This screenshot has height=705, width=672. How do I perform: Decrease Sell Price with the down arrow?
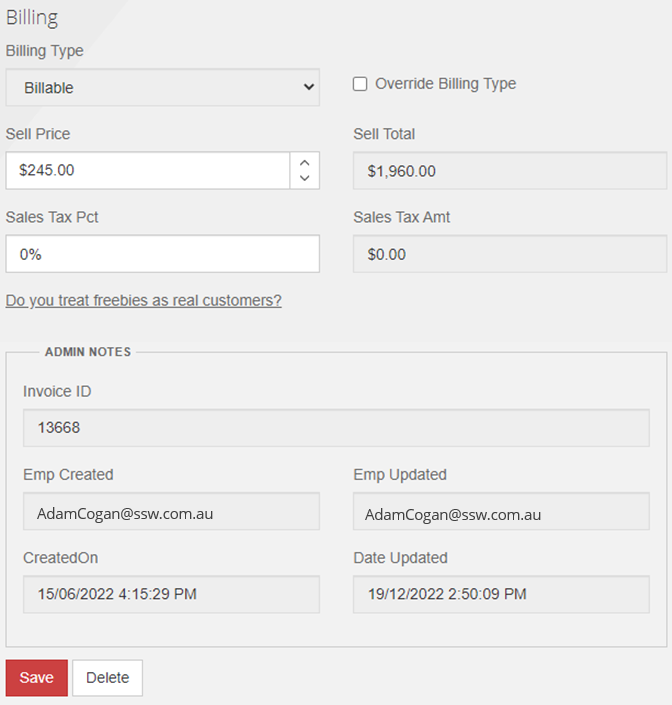click(x=305, y=179)
